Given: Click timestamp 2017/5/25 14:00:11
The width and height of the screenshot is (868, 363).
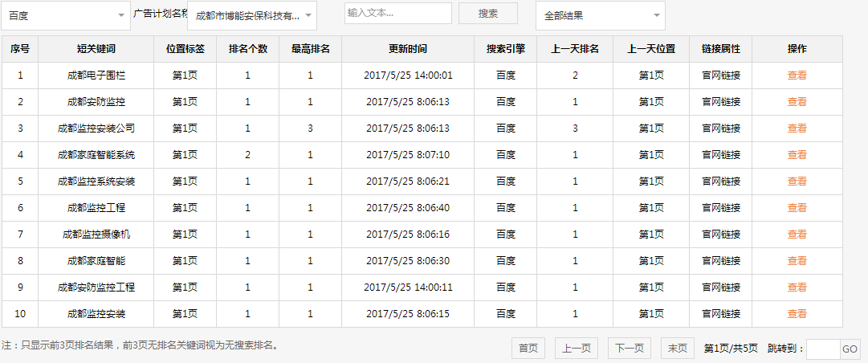Looking at the screenshot, I should (x=408, y=288).
